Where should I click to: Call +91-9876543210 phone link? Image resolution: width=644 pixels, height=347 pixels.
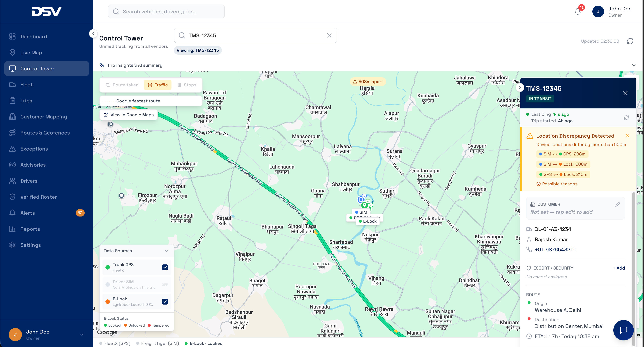[x=555, y=249]
